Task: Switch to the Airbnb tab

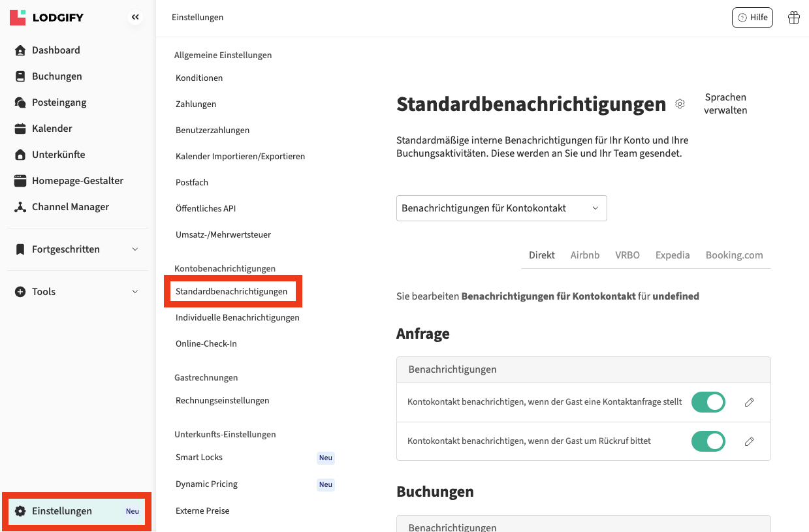Action: coord(584,255)
